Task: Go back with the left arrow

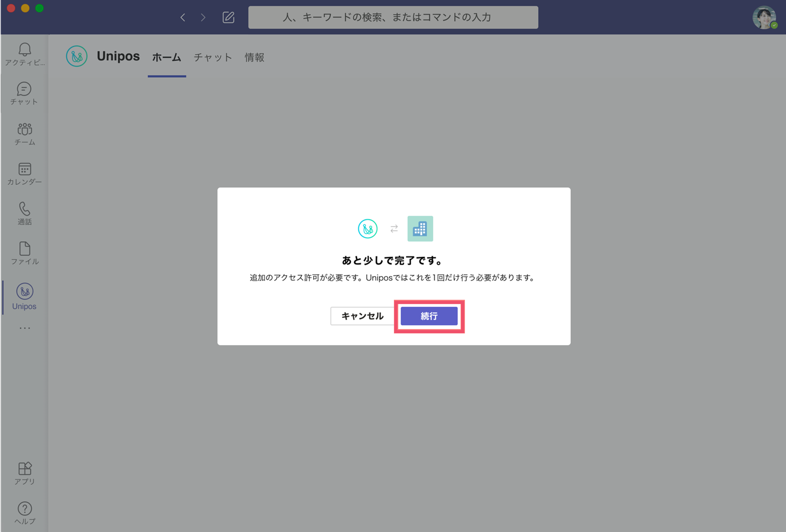Action: (183, 17)
